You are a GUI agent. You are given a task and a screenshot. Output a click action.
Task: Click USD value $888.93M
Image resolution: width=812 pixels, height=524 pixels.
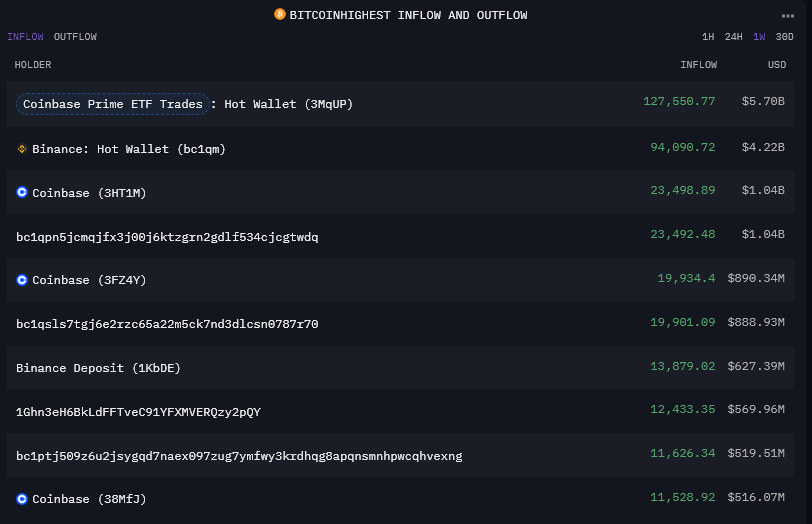(x=756, y=323)
